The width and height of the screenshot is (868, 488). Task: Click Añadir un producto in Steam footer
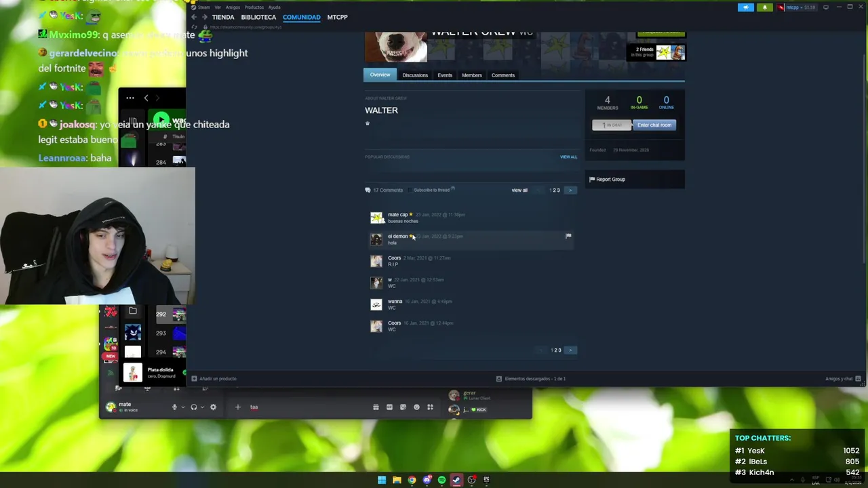[214, 379]
